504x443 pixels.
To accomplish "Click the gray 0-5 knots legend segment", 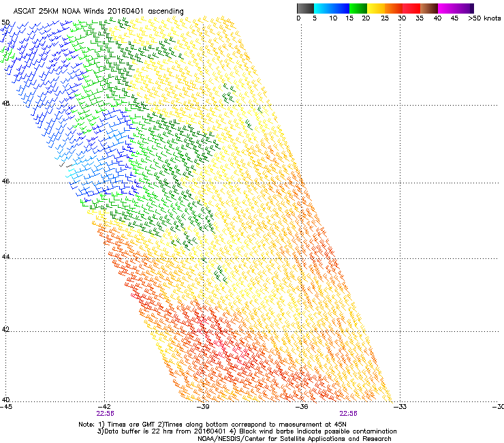I will (305, 8).
